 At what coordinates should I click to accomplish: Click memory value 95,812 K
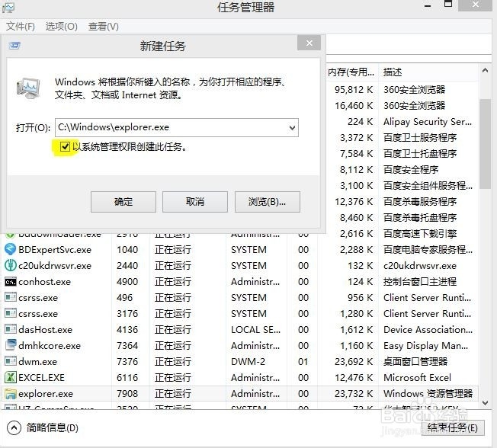[x=354, y=90]
